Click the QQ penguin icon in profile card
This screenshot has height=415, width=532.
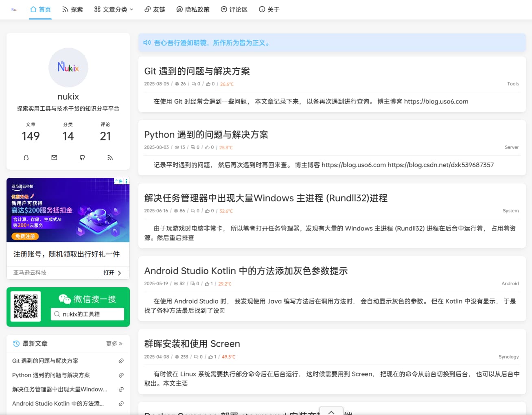(x=26, y=157)
